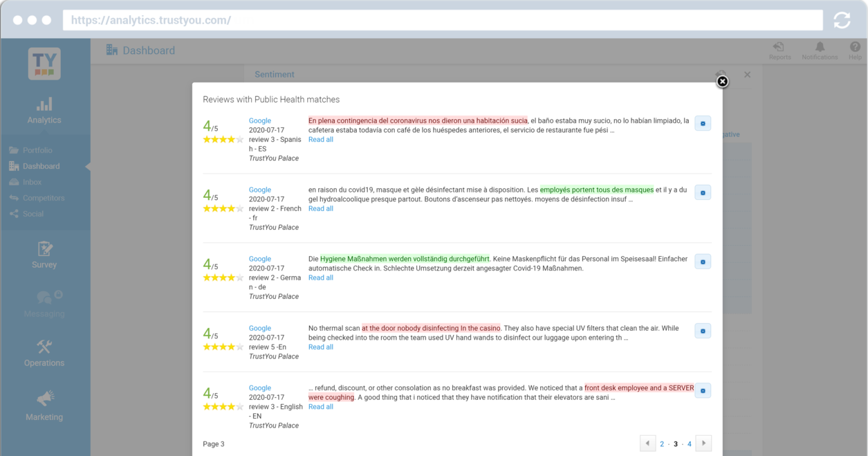Screen dimensions: 868x456
Task: Open the Marketing megaphone icon
Action: [x=44, y=399]
